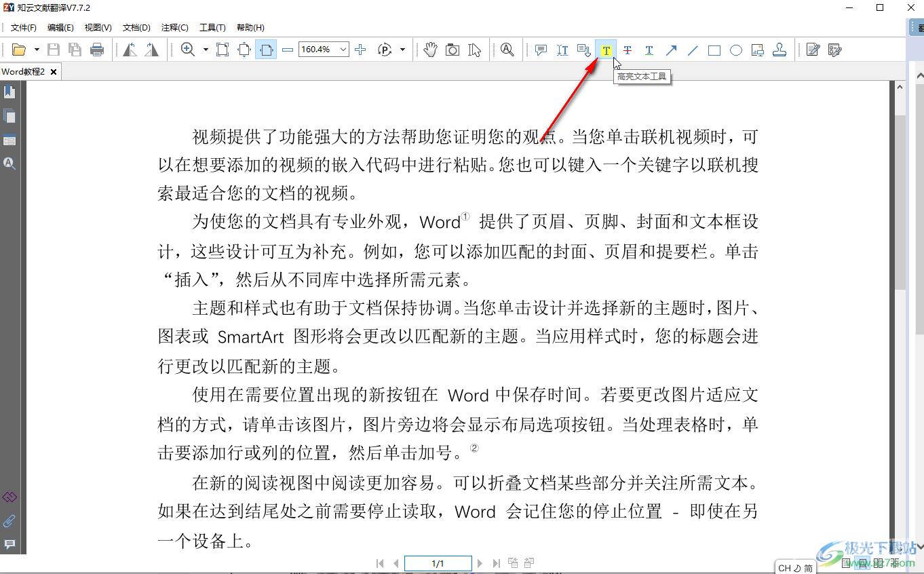This screenshot has width=924, height=574.
Task: Select the arrow drawing tool
Action: point(671,50)
